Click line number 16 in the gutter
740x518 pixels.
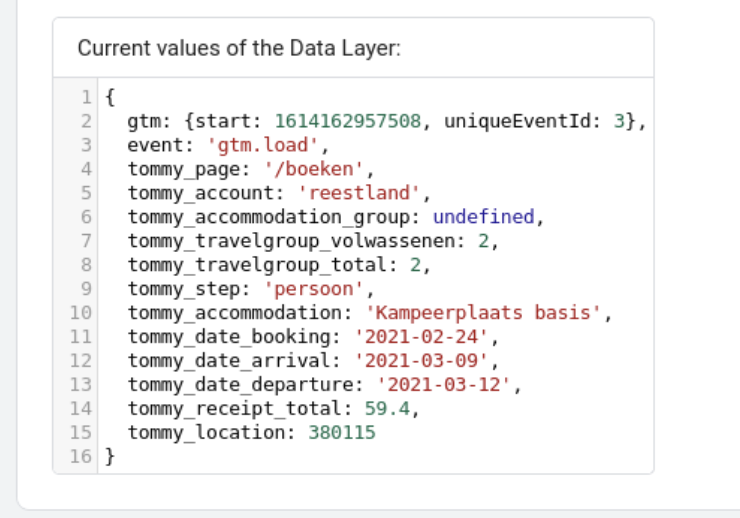click(x=81, y=457)
